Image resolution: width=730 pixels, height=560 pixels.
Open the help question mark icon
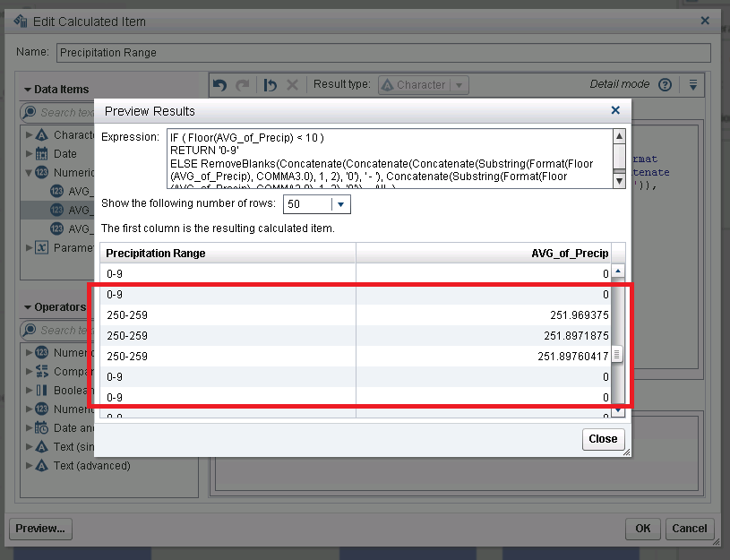click(665, 85)
